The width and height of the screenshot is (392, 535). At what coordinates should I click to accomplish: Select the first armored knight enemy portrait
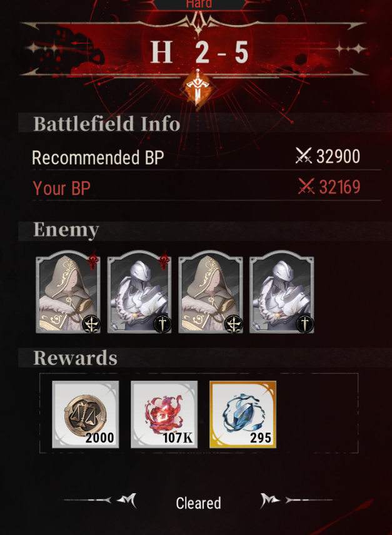pos(139,292)
